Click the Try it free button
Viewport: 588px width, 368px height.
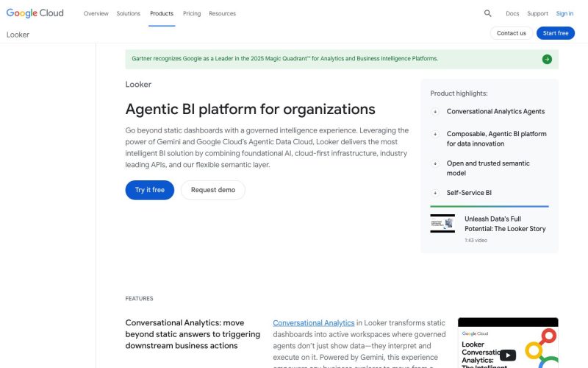click(150, 190)
